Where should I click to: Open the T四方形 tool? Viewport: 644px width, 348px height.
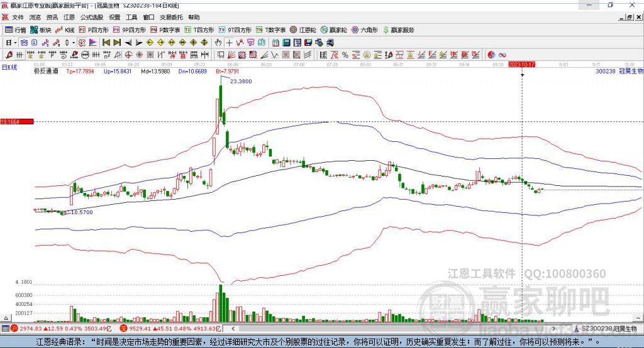click(199, 30)
